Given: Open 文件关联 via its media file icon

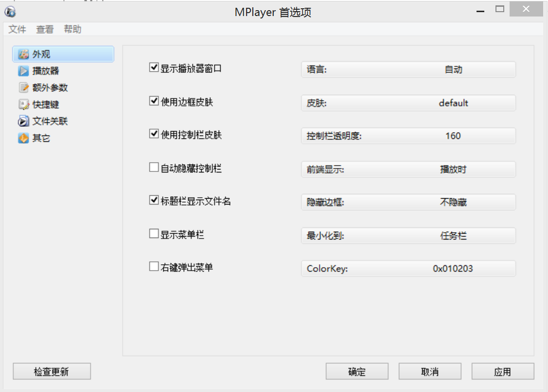Looking at the screenshot, I should [23, 121].
